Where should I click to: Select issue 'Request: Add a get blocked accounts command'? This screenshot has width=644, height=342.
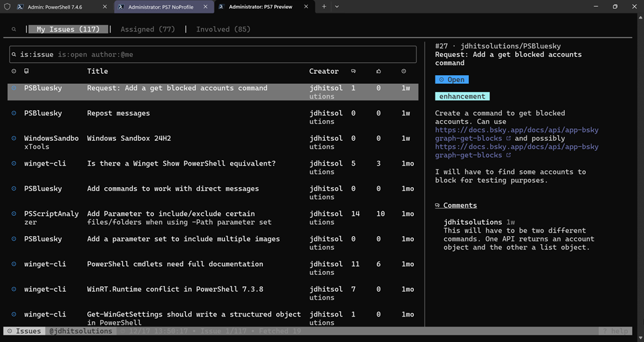[177, 88]
